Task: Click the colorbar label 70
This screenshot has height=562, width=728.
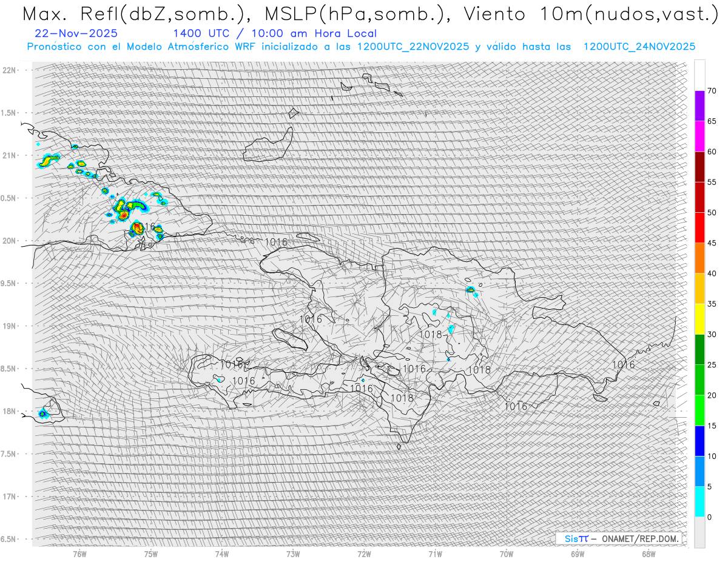Action: (712, 91)
